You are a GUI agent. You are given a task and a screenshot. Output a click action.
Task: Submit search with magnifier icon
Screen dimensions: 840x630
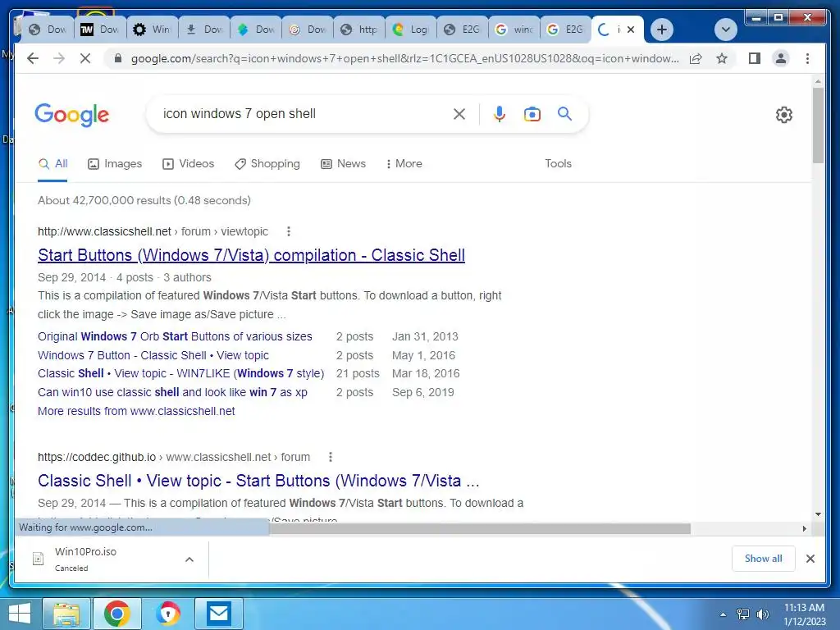[x=564, y=113]
